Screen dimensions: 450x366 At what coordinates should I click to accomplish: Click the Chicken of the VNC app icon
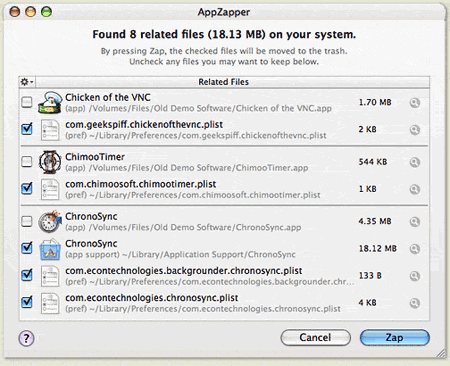(50, 103)
